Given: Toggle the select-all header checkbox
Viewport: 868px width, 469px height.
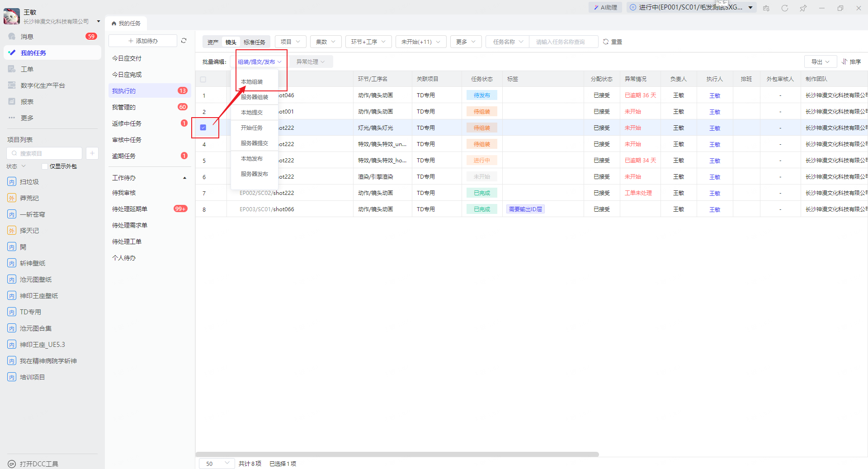Looking at the screenshot, I should (x=203, y=79).
